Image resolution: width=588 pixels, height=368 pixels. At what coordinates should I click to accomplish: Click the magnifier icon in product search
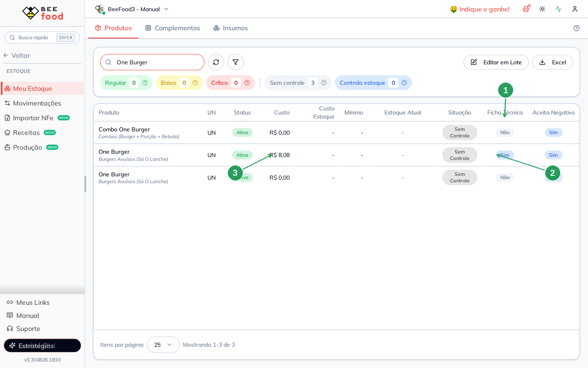point(108,62)
